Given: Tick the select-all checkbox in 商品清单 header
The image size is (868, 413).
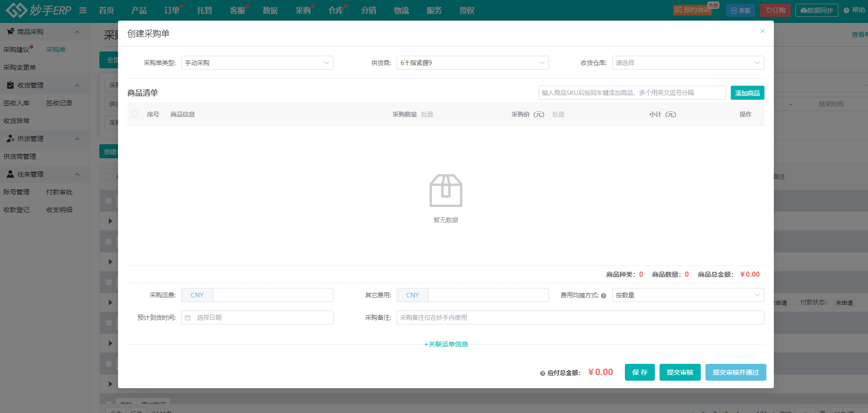Looking at the screenshot, I should 135,114.
